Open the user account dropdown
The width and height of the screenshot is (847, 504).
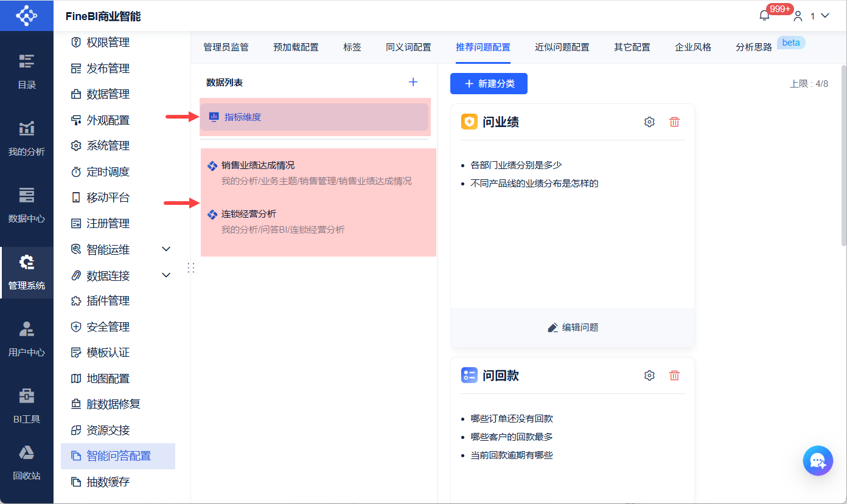(812, 16)
